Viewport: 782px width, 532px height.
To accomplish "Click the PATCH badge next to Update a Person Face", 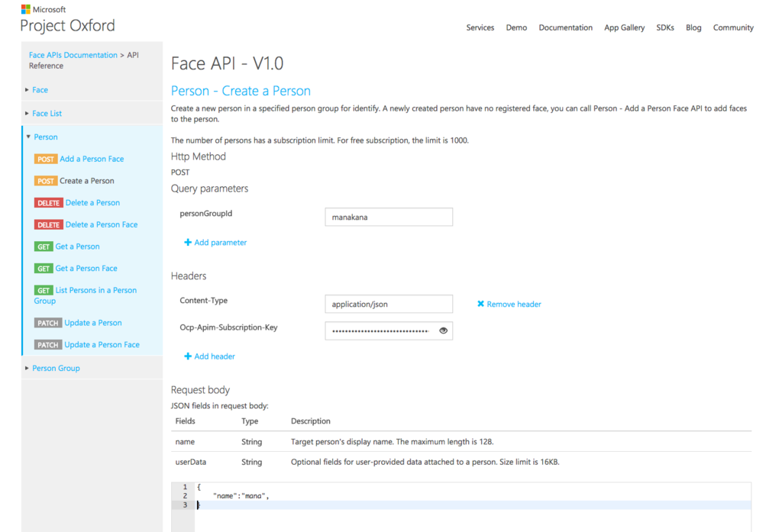I will 48,345.
